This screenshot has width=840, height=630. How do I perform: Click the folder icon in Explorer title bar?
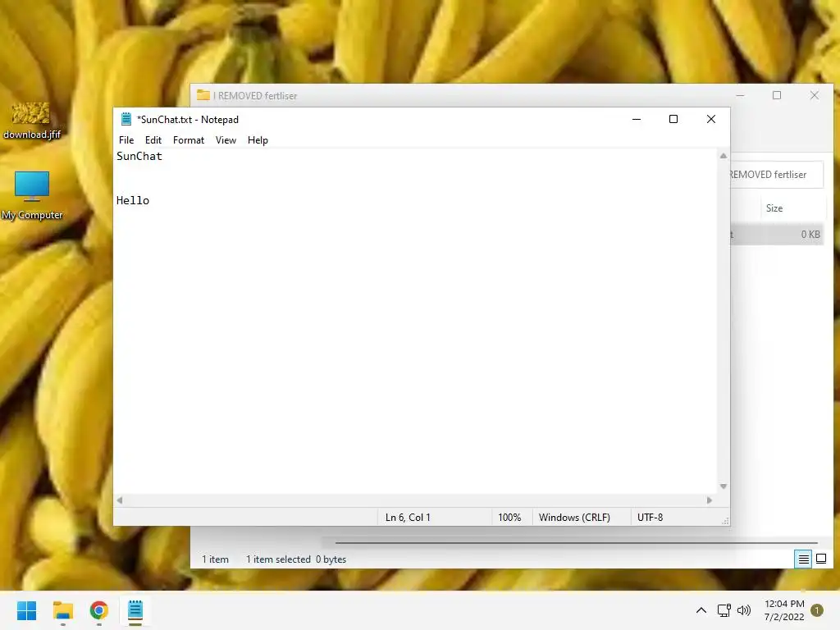pyautogui.click(x=203, y=95)
